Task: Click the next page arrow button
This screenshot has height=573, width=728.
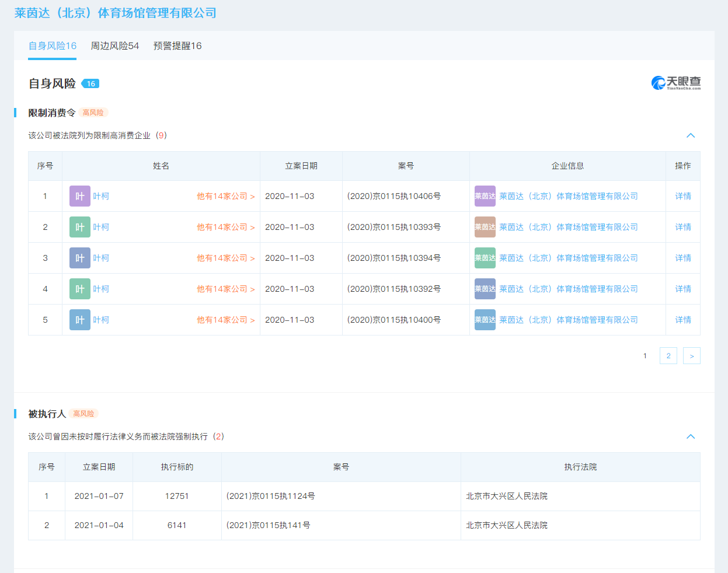Action: click(x=691, y=356)
